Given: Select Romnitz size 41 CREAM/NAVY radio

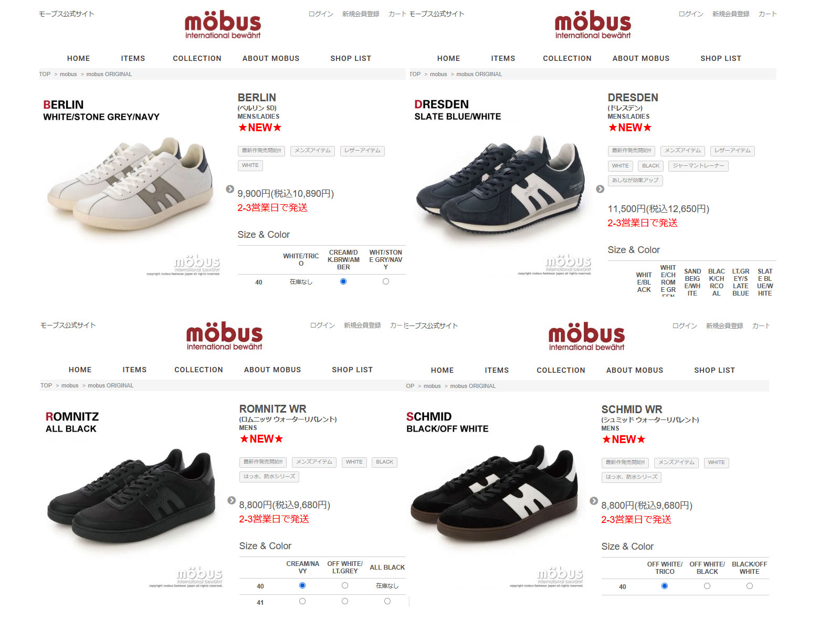Looking at the screenshot, I should pos(302,601).
